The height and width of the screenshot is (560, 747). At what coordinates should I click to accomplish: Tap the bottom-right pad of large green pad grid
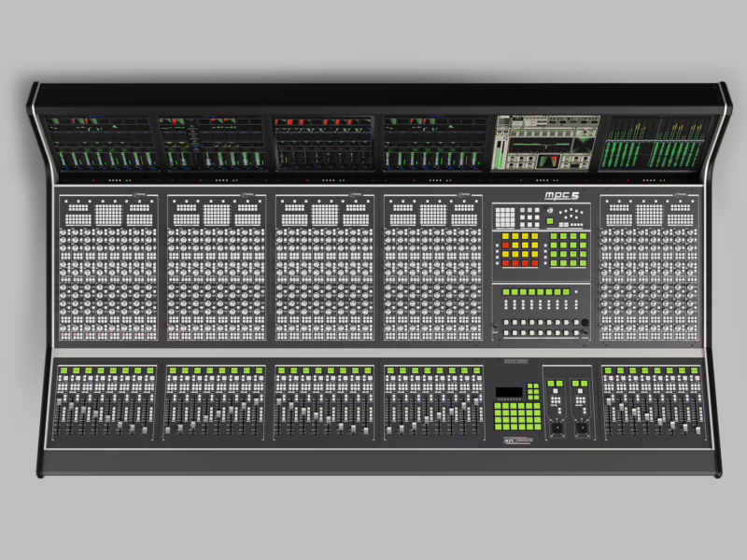[538, 427]
